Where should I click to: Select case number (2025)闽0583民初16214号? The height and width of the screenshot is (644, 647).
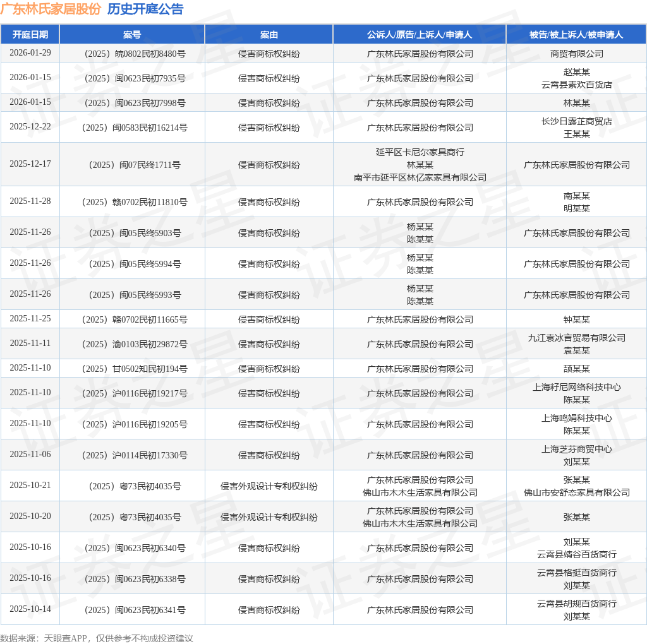135,128
